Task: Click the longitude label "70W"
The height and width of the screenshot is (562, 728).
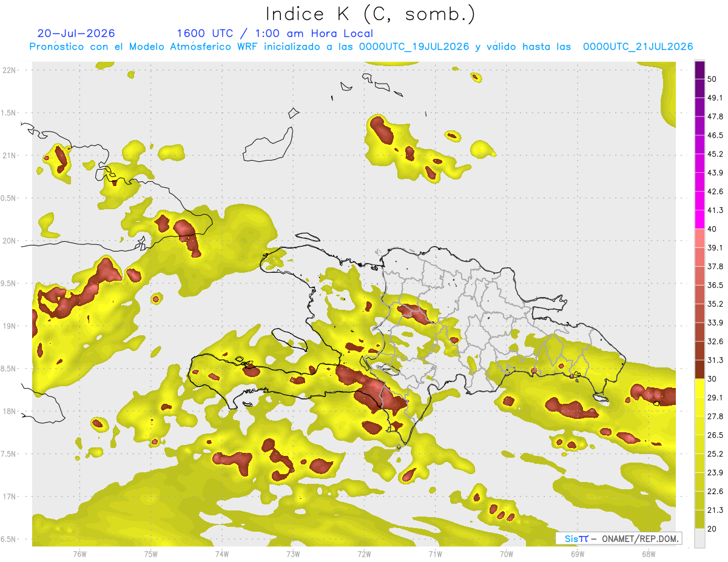Action: [x=507, y=554]
